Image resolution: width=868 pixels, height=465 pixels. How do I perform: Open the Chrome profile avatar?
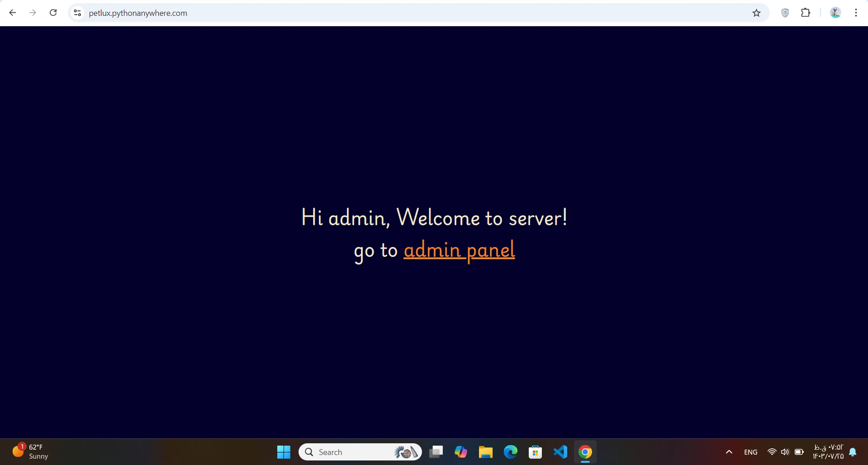pos(835,13)
